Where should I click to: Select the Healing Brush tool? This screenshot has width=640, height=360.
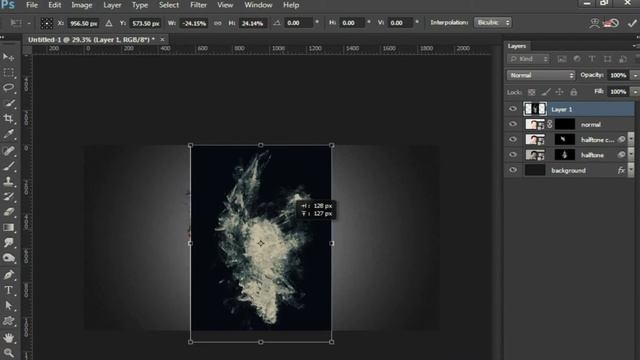point(8,151)
